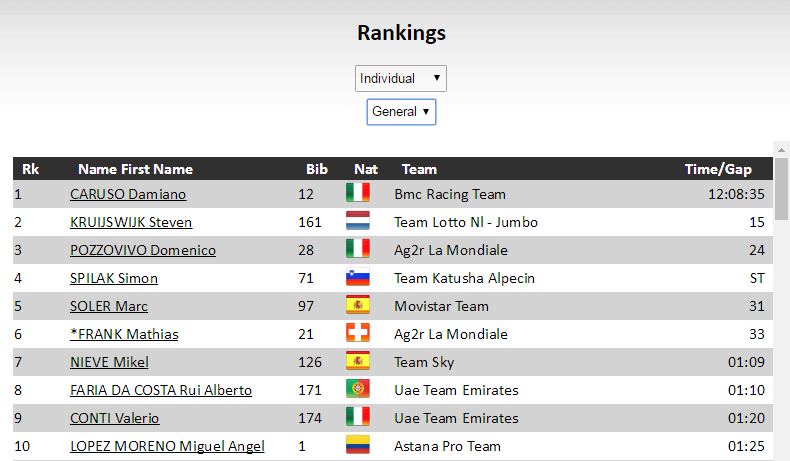
Task: Click the Name First Name column header
Action: (x=135, y=169)
